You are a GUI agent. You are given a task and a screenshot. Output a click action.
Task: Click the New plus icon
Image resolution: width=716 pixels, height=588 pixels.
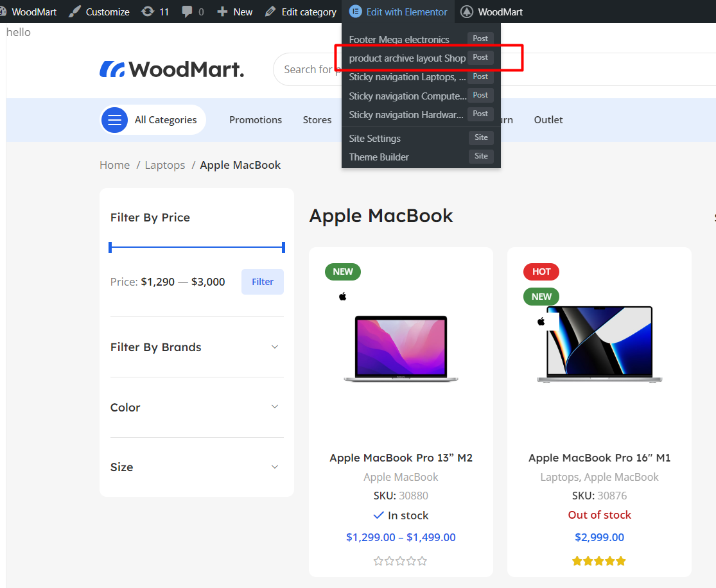[x=222, y=12]
